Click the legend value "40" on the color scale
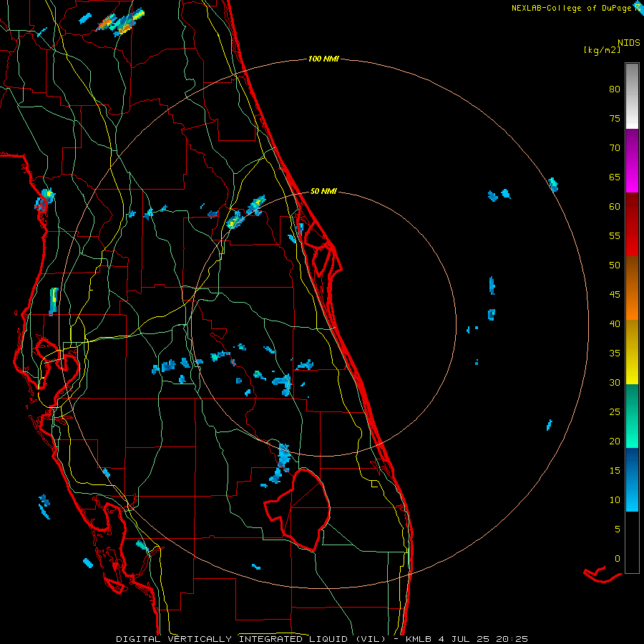The height and width of the screenshot is (644, 644). [x=615, y=324]
